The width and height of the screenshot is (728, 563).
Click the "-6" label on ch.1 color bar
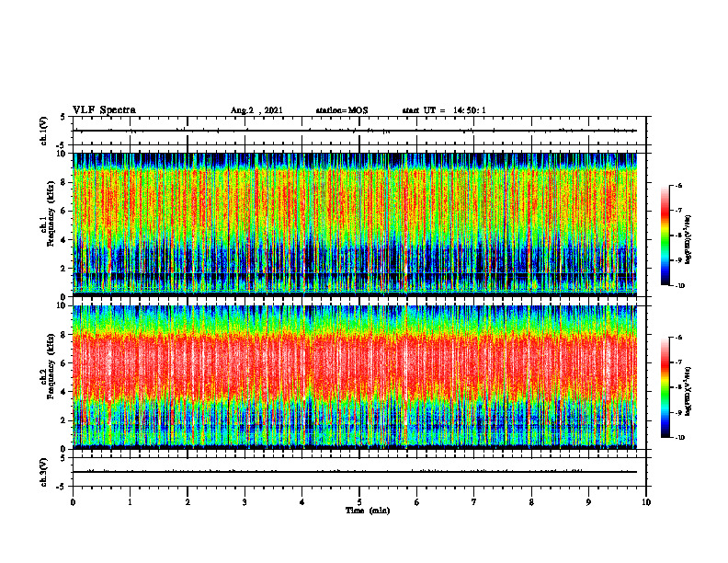(678, 186)
